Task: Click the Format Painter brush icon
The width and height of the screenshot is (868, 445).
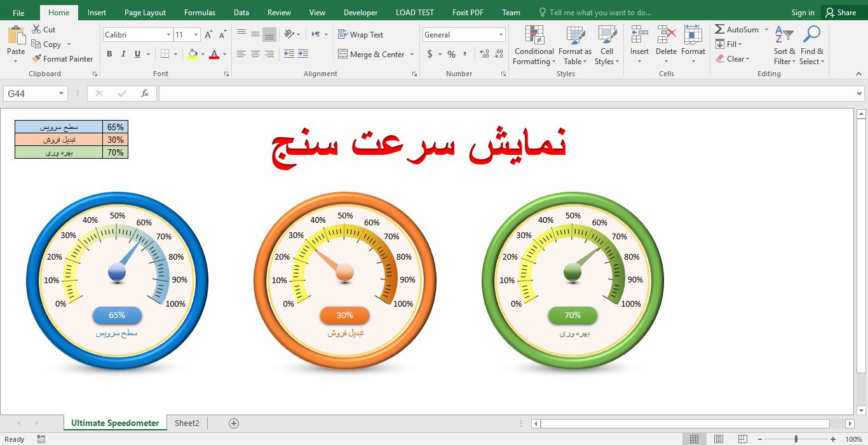Action: coord(36,58)
